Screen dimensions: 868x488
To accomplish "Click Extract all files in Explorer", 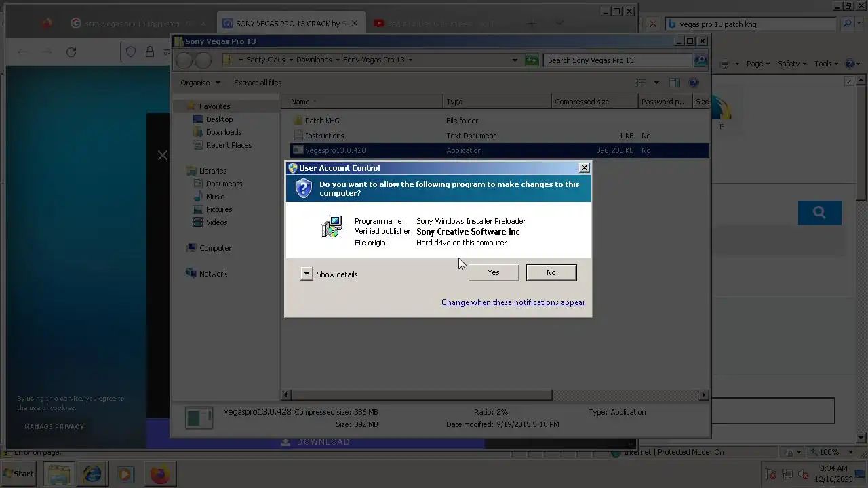I will 258,83.
